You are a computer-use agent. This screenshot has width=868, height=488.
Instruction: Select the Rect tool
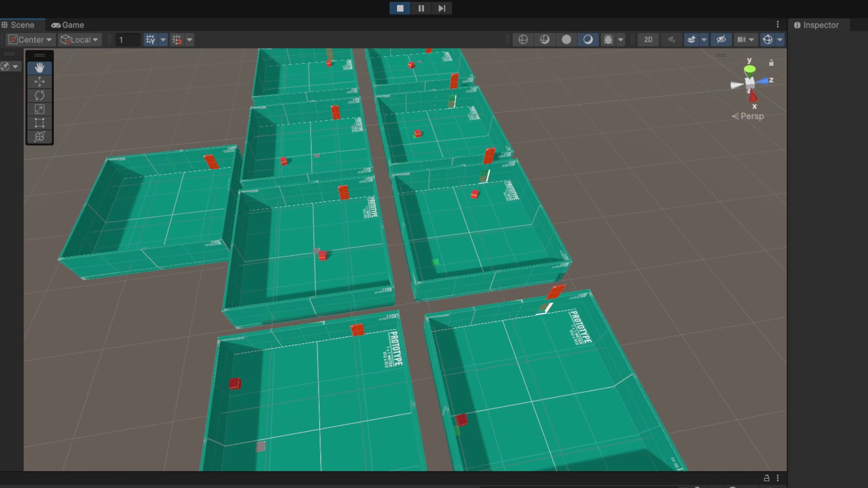(39, 123)
